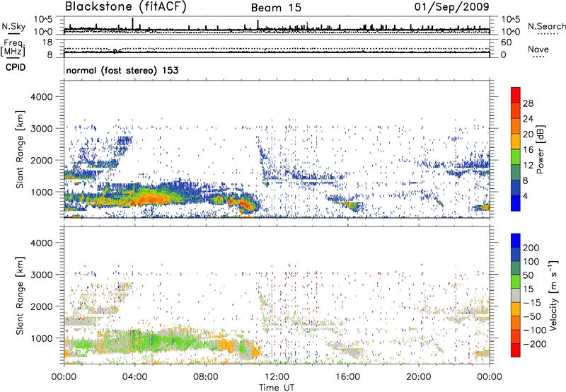Viewport: 566px width, 392px height.
Task: Click the blue bottom segment of the Power color bar
Action: (x=516, y=203)
